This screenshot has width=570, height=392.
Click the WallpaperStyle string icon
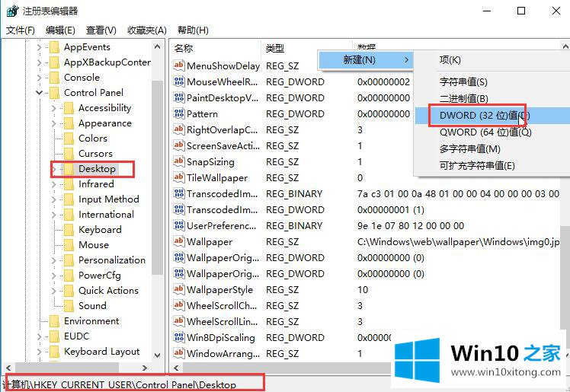pos(178,289)
